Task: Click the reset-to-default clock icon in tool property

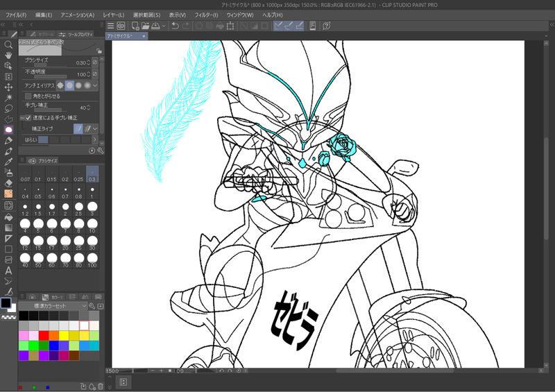Action: (92, 151)
